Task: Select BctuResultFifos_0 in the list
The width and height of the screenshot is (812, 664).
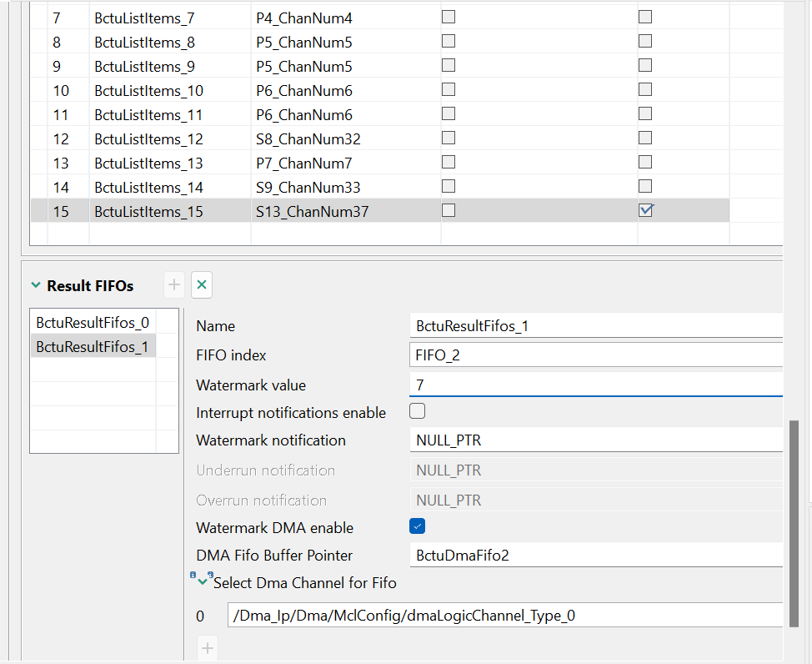Action: 93,323
